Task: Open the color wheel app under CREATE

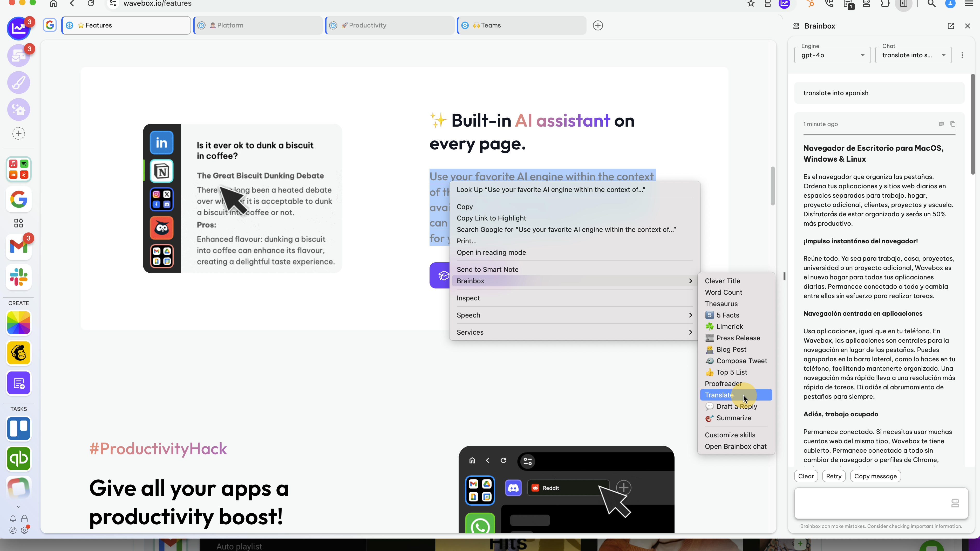Action: pyautogui.click(x=19, y=322)
